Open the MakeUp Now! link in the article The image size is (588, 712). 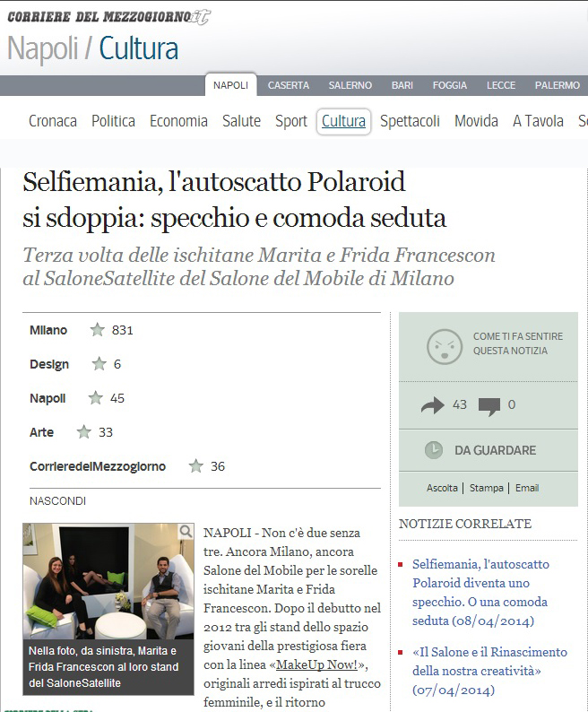tap(317, 664)
